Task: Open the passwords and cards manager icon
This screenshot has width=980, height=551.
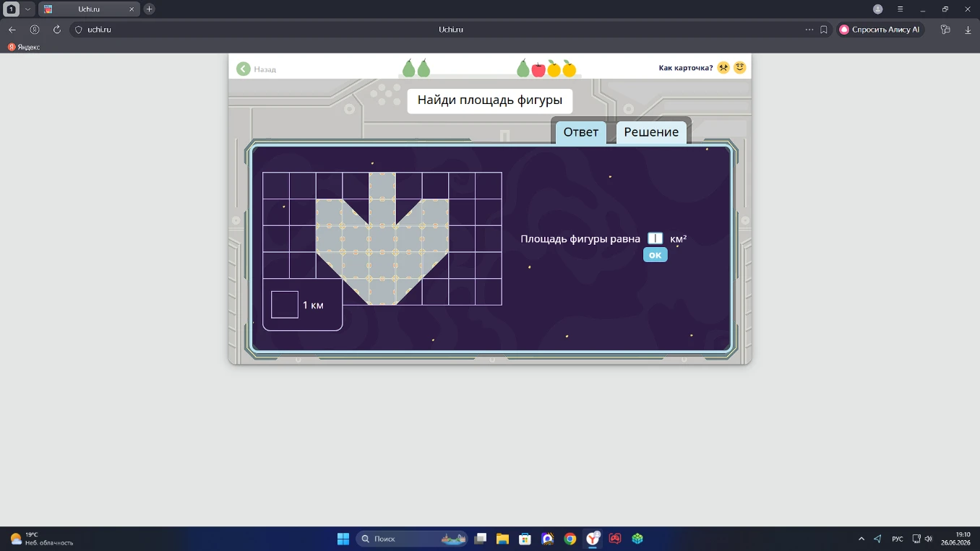Action: (945, 30)
